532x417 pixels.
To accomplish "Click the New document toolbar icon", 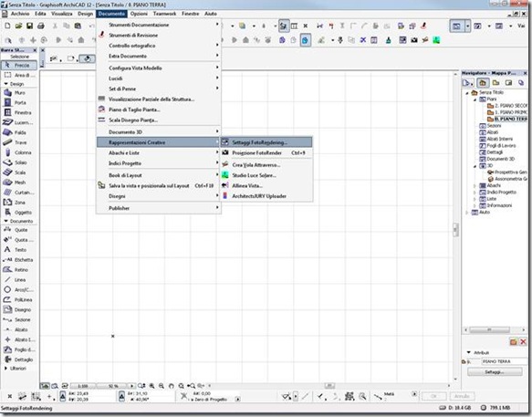I will pos(7,26).
